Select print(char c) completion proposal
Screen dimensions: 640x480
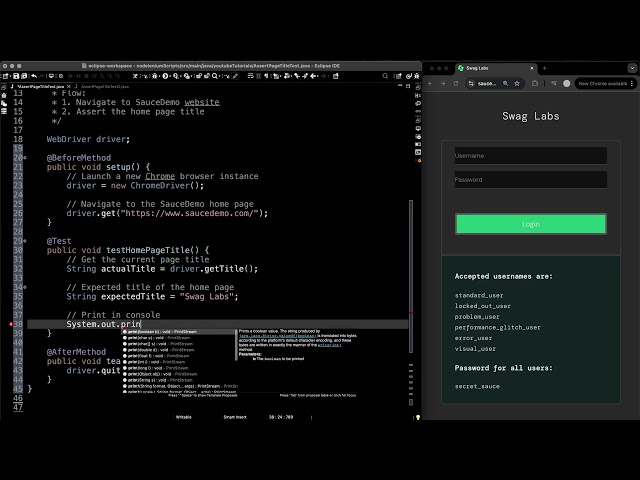point(178,338)
